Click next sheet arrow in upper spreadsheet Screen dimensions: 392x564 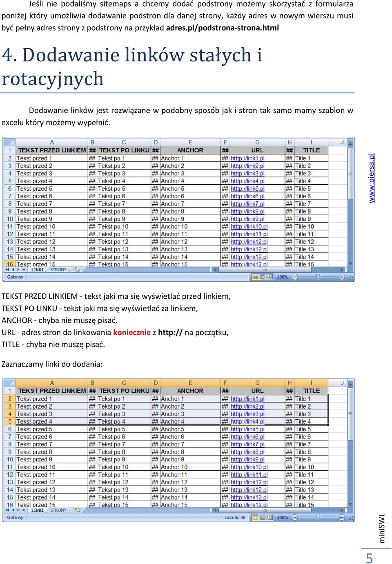click(18, 270)
